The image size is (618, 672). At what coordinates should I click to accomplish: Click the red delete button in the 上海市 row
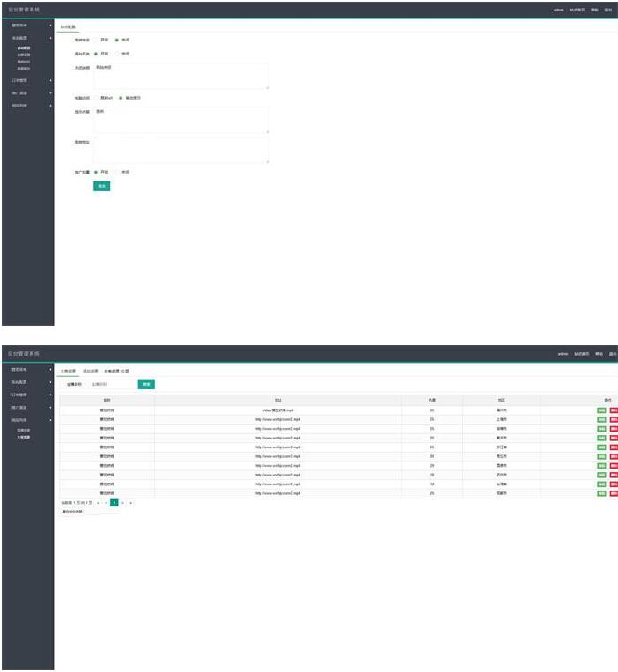pos(614,419)
